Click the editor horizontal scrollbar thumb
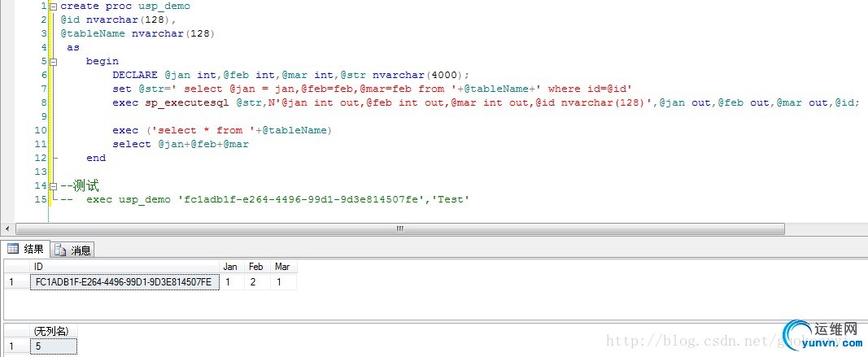The height and width of the screenshot is (357, 868). pos(399,229)
